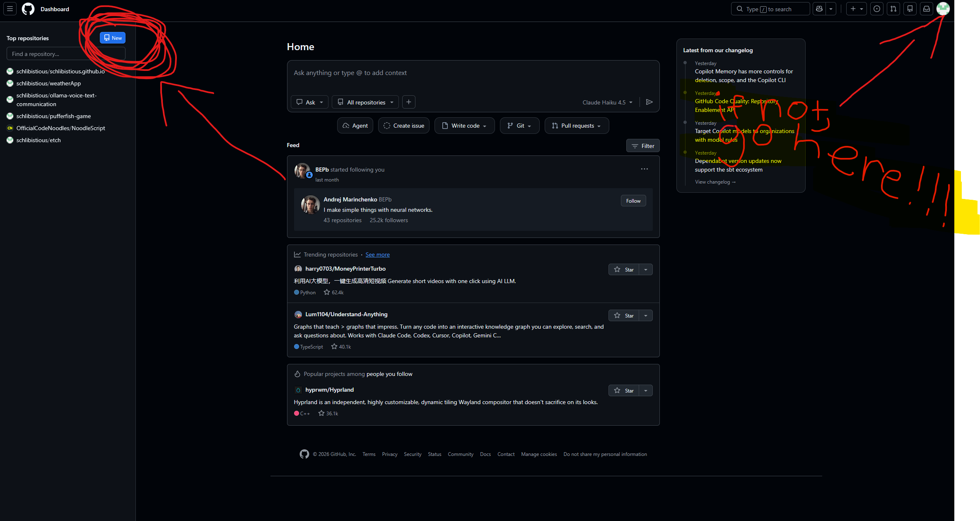Viewport: 980px width, 521px height.
Task: Expand the All repositories dropdown
Action: pos(365,102)
